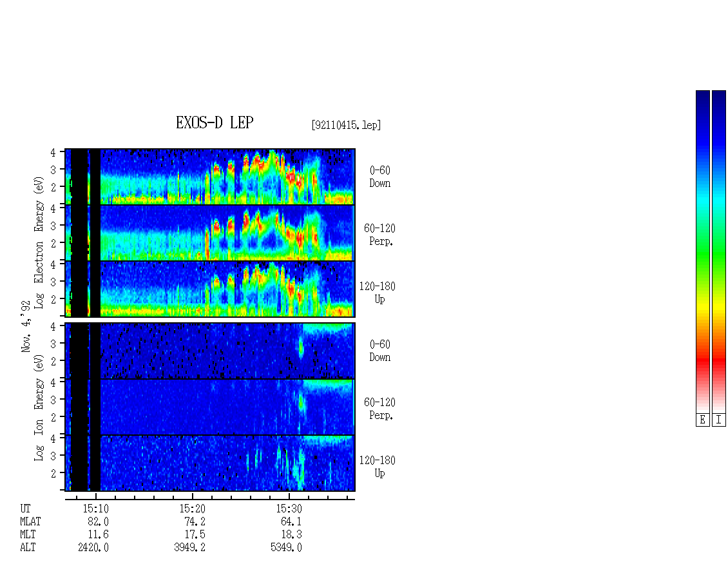Click the 15:10 time tick label
728x564 pixels.
pyautogui.click(x=95, y=509)
